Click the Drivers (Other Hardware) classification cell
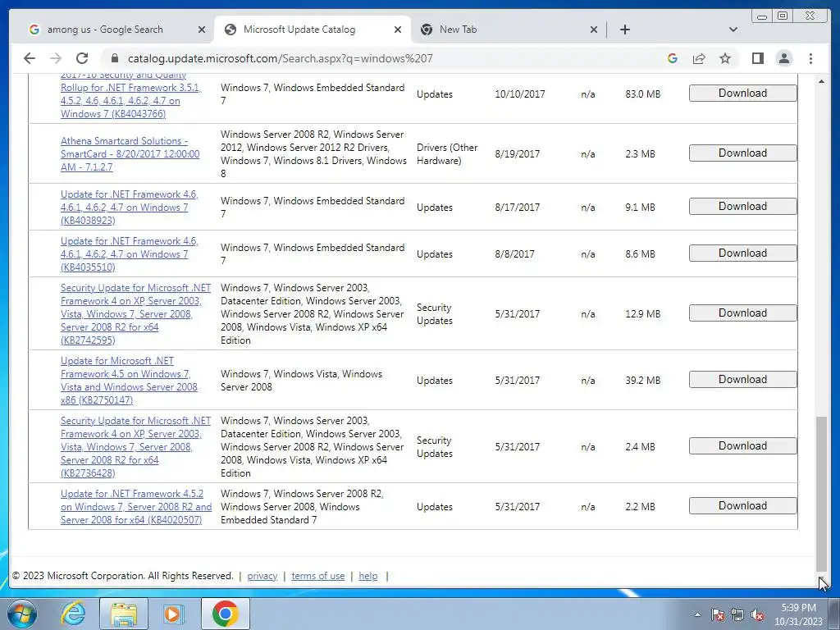The height and width of the screenshot is (630, 840). coord(447,153)
